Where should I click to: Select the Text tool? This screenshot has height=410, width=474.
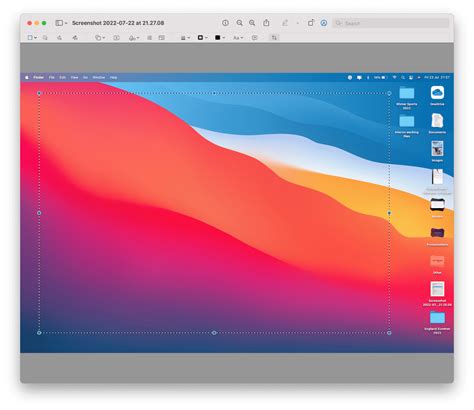[x=116, y=38]
